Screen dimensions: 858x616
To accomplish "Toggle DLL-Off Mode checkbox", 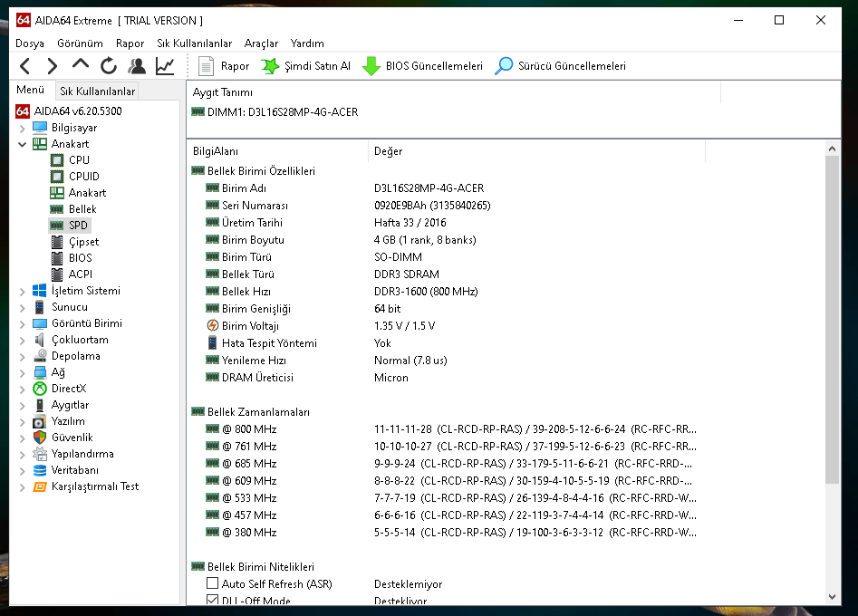I will [x=212, y=599].
